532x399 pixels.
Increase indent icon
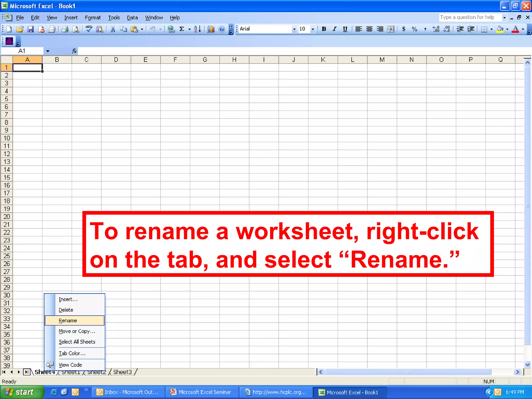coord(471,29)
